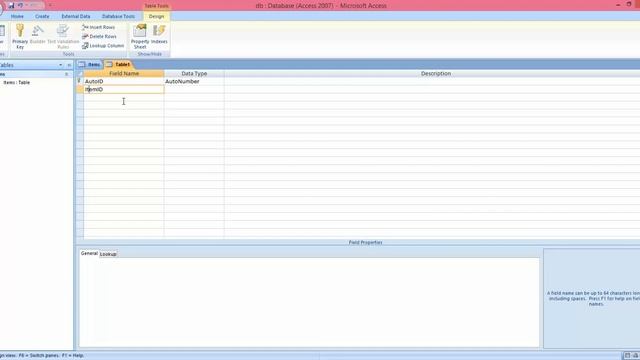Image resolution: width=640 pixels, height=360 pixels.
Task: Open the Lookup field properties tab
Action: click(108, 254)
